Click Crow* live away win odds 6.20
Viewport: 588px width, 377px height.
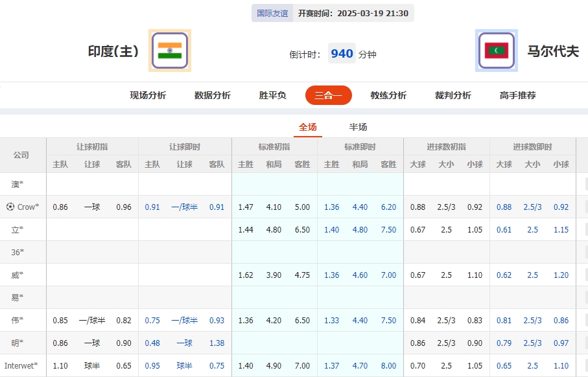[x=388, y=207]
